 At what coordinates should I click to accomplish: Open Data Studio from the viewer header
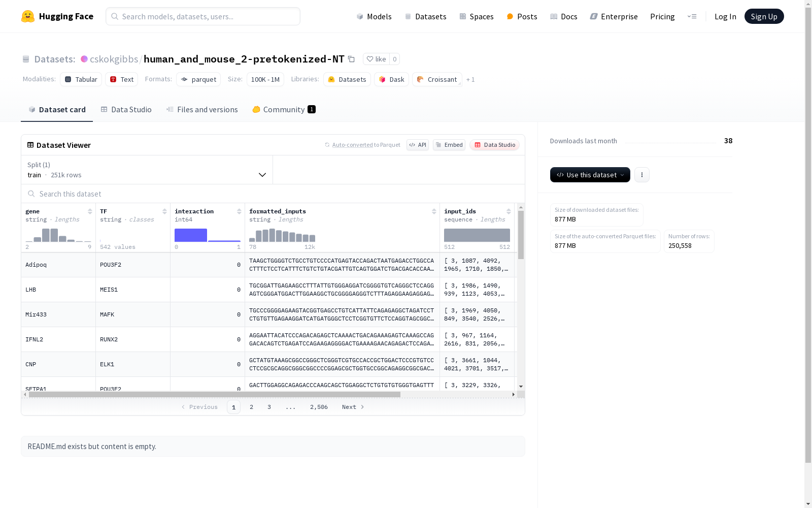[494, 145]
